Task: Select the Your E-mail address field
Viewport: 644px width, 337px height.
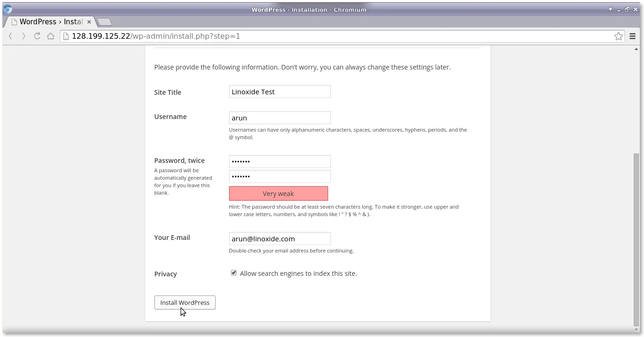Action: 279,239
